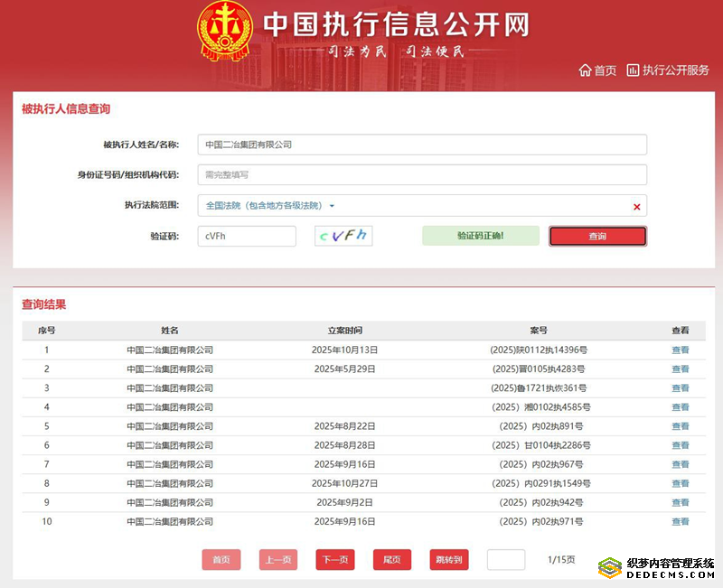Open 查看 link for case 内0291执1549号
This screenshot has height=588, width=723.
tap(680, 483)
